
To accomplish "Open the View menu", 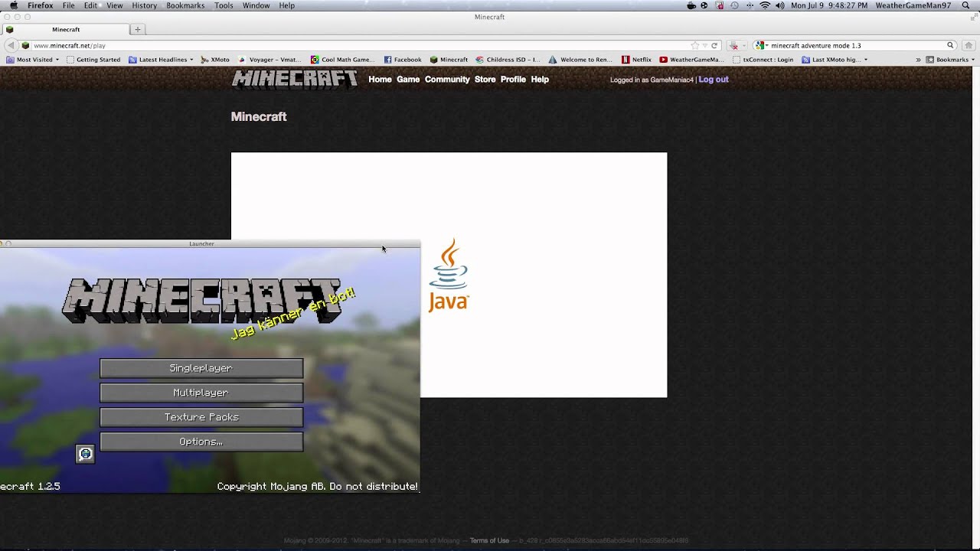I will [x=115, y=5].
